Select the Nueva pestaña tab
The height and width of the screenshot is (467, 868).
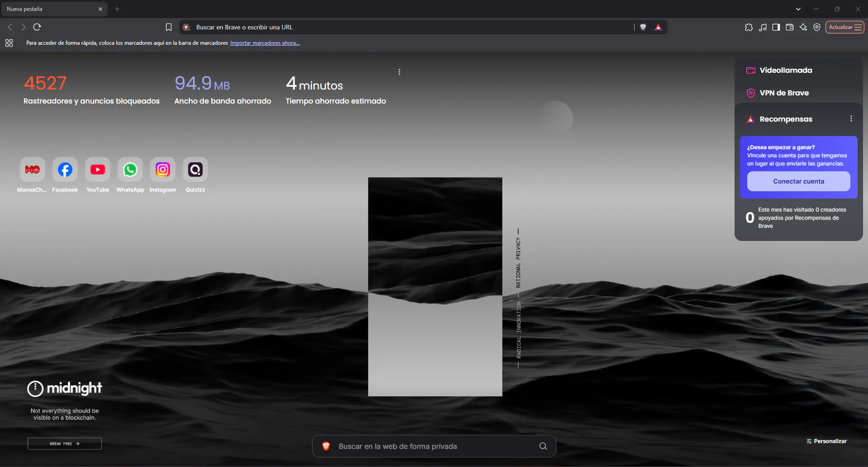(x=50, y=9)
